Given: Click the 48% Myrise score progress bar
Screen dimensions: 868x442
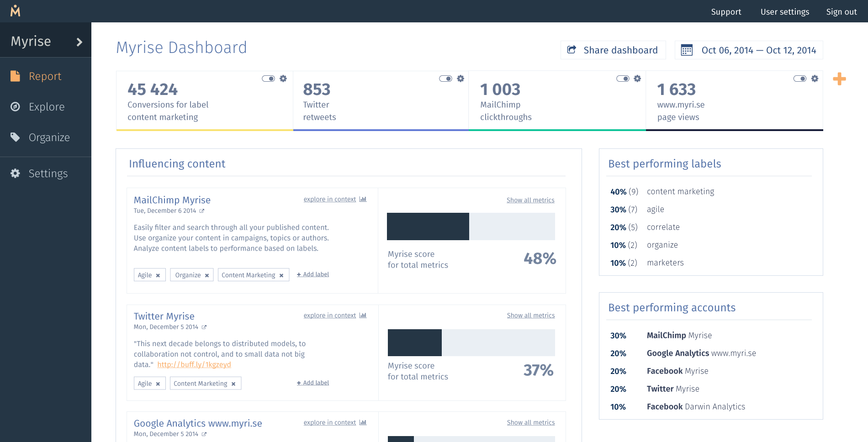Looking at the screenshot, I should click(x=471, y=226).
